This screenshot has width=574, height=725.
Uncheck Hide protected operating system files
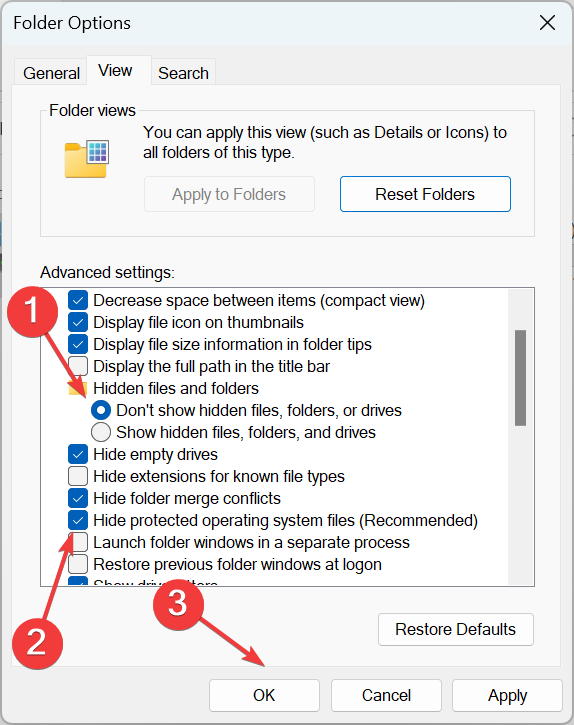coord(78,520)
